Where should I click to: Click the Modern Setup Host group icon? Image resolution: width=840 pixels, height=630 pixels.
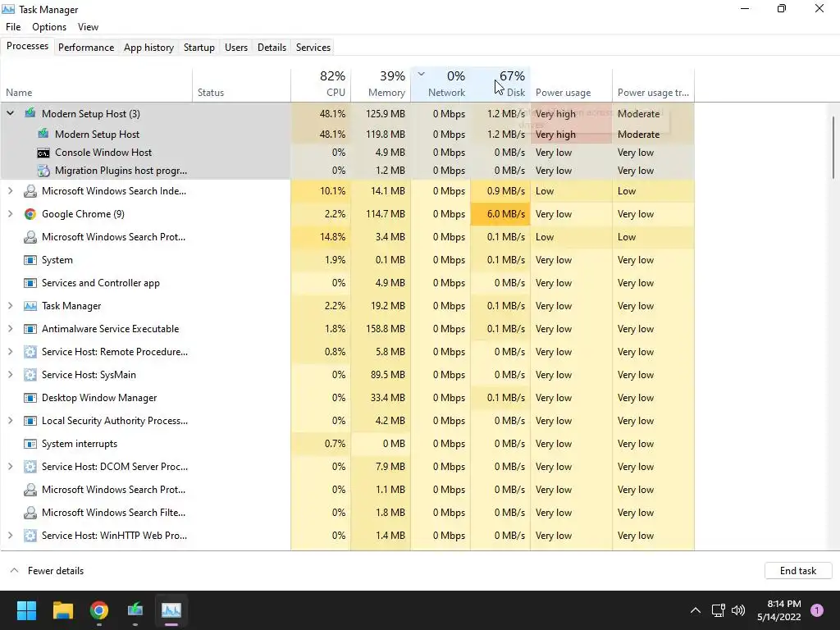(30, 113)
